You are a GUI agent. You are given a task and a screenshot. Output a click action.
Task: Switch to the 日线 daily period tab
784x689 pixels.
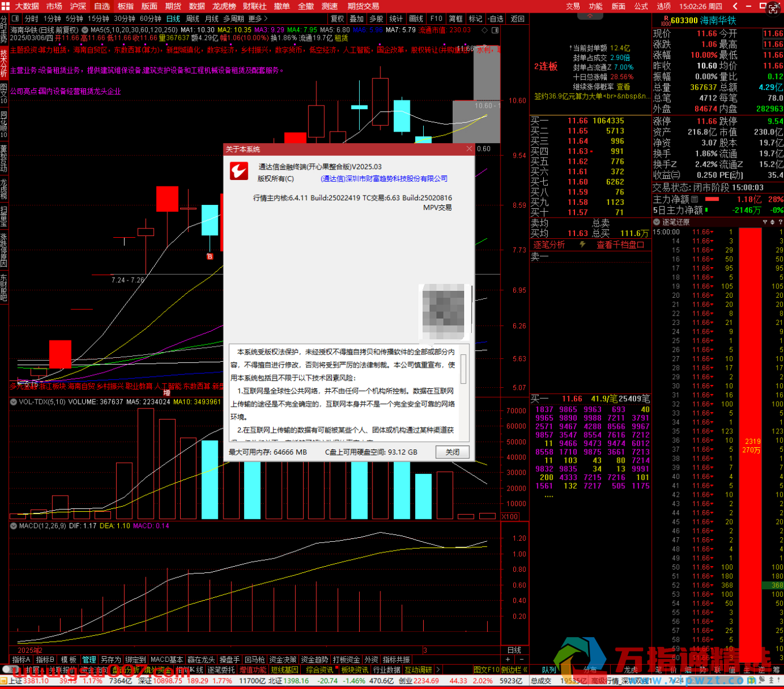pyautogui.click(x=173, y=19)
